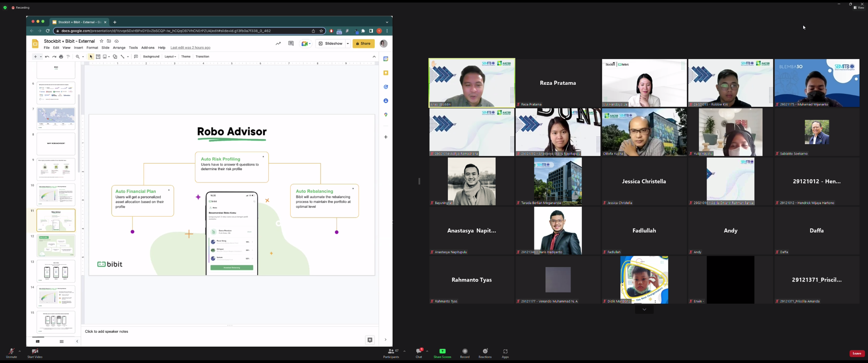The height and width of the screenshot is (363, 868).
Task: Click the Transition button
Action: tap(203, 56)
